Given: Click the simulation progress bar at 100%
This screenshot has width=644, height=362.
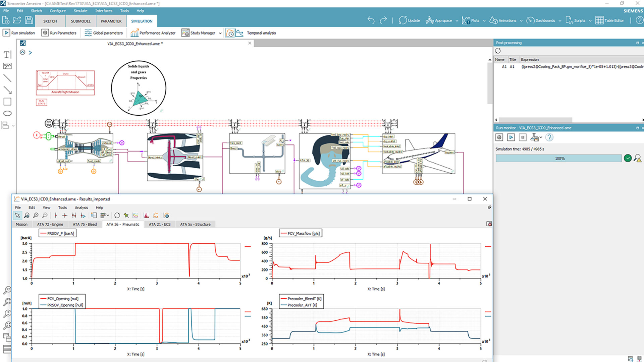Looking at the screenshot, I should point(559,158).
